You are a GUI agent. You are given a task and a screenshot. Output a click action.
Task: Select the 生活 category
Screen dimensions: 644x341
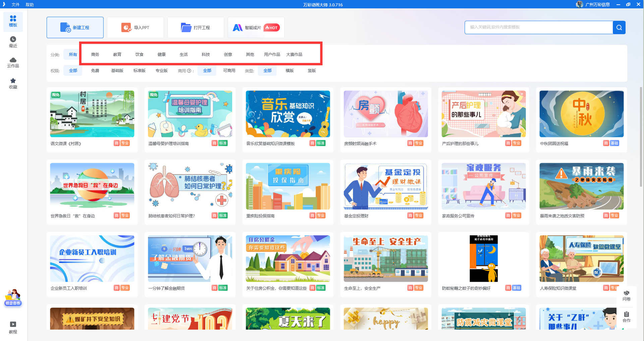click(x=184, y=54)
